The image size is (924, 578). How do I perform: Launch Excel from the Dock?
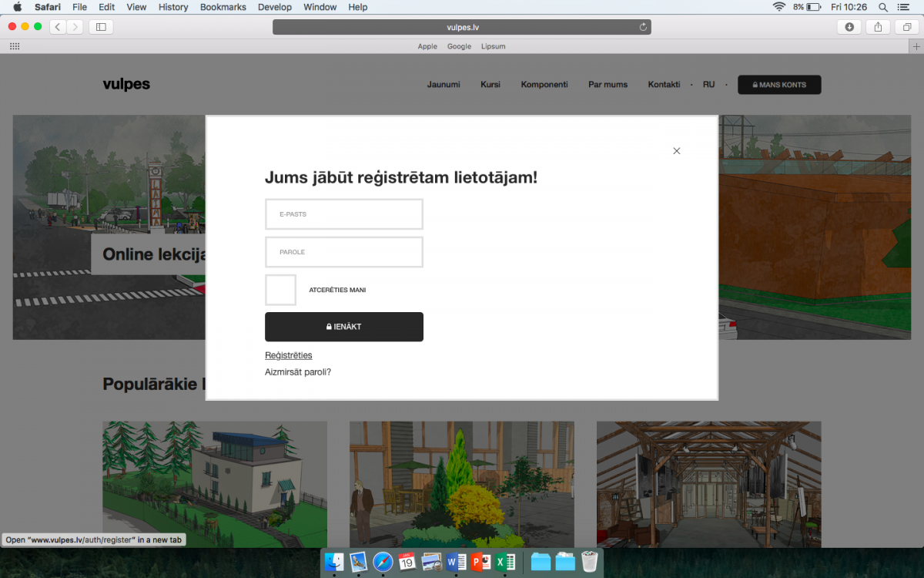click(505, 562)
